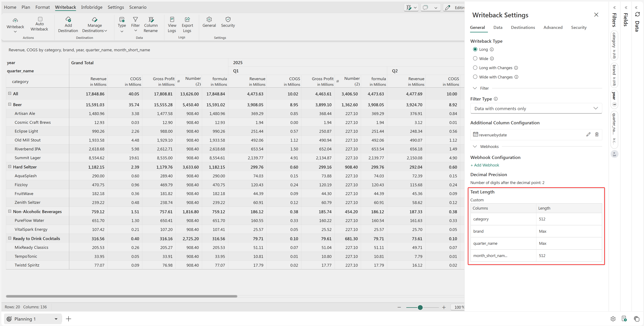Image resolution: width=644 pixels, height=326 pixels.
Task: Open Column Rename tool
Action: tap(151, 25)
